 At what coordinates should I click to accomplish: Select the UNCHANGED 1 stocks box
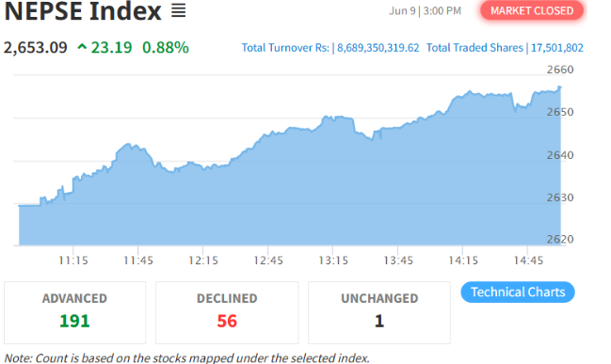[379, 312]
